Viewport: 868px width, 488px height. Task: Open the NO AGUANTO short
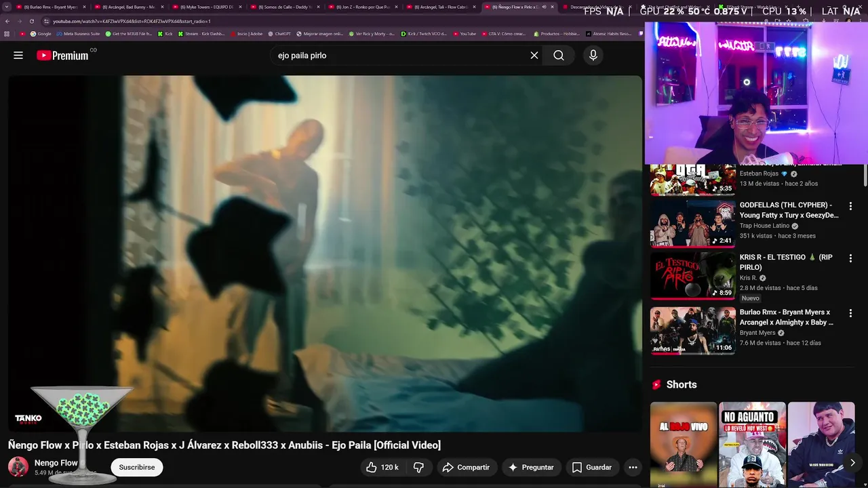[752, 445]
